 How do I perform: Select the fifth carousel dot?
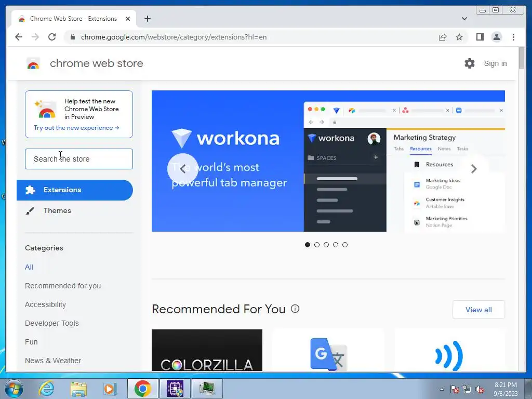[x=345, y=245]
